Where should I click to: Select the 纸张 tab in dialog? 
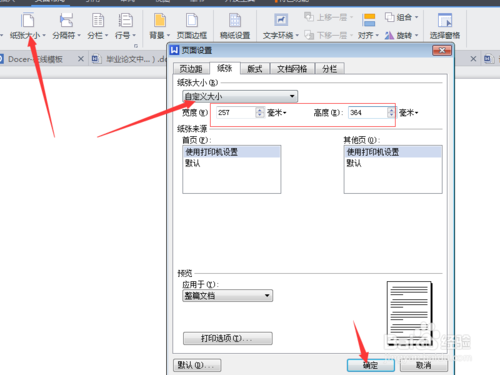pos(225,68)
